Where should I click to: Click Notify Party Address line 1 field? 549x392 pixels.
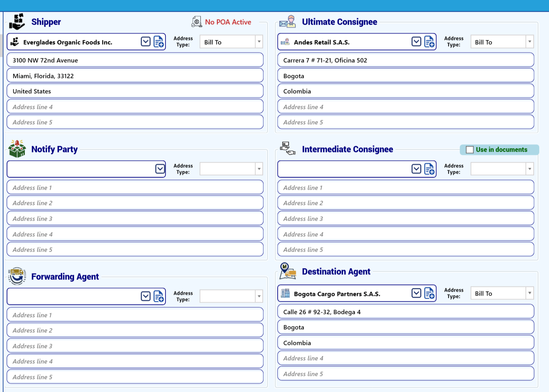[x=135, y=187]
